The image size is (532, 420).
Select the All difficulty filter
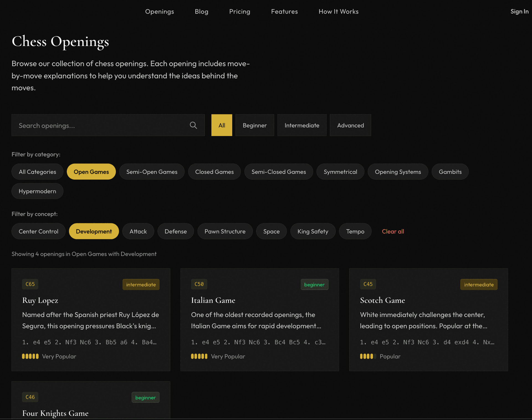point(221,125)
